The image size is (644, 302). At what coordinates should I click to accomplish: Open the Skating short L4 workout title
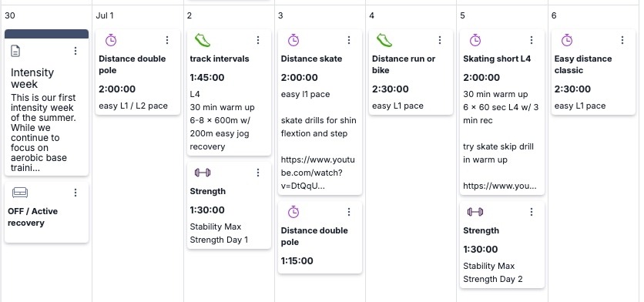pos(497,59)
